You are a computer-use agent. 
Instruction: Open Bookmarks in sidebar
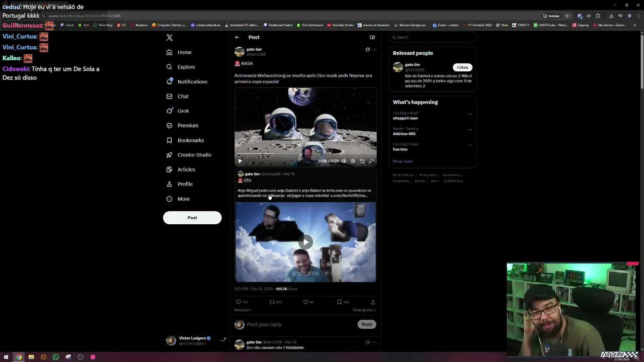click(185, 140)
